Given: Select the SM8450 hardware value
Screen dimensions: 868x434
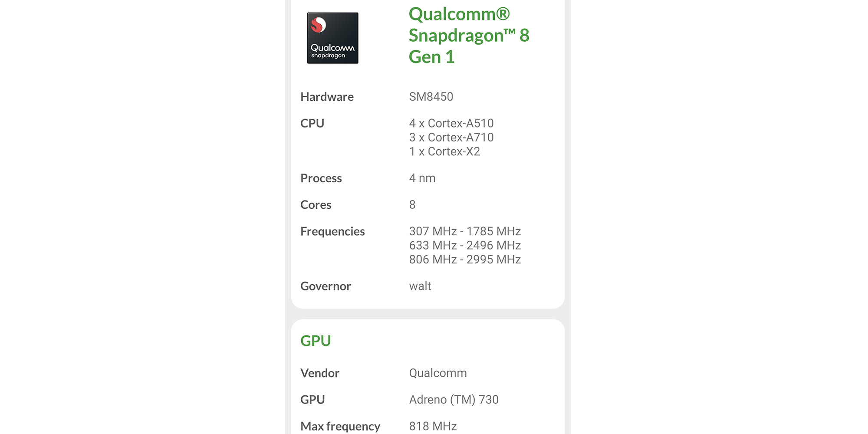Looking at the screenshot, I should (x=431, y=97).
